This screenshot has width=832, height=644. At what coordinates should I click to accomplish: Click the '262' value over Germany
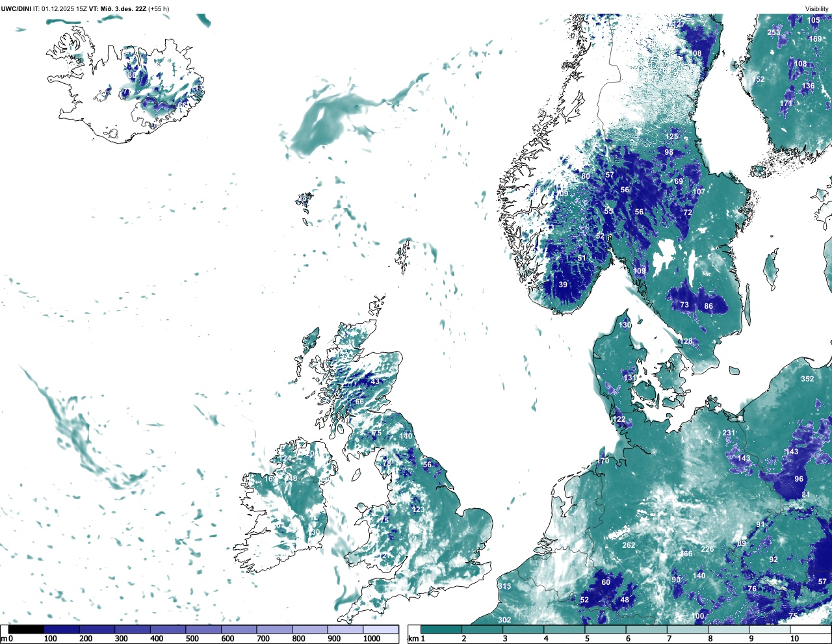629,545
